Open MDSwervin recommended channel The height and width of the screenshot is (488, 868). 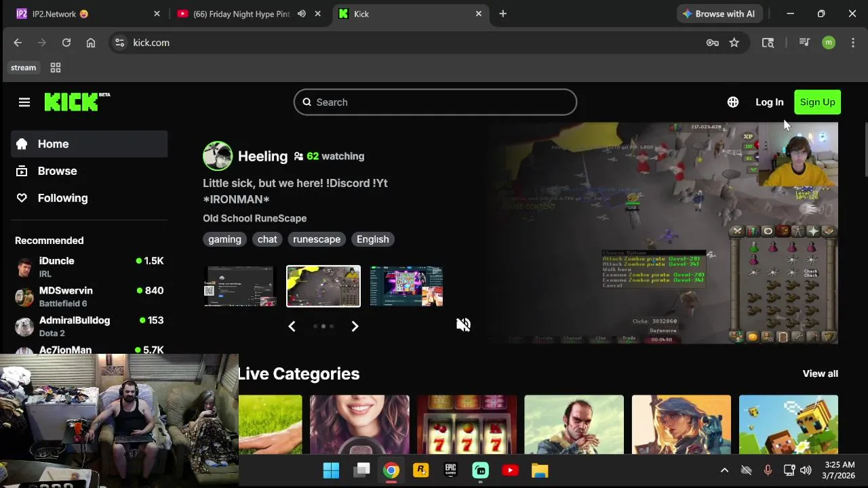[x=89, y=297]
